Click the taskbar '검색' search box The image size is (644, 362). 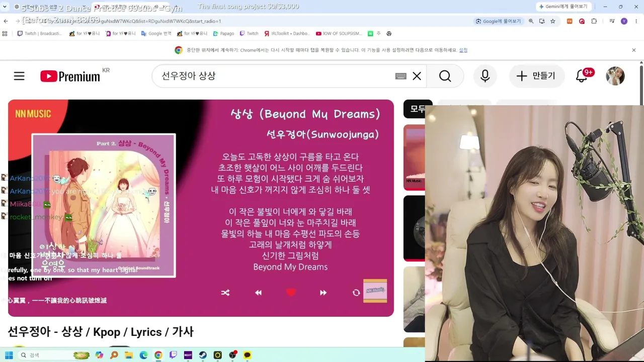(x=54, y=355)
